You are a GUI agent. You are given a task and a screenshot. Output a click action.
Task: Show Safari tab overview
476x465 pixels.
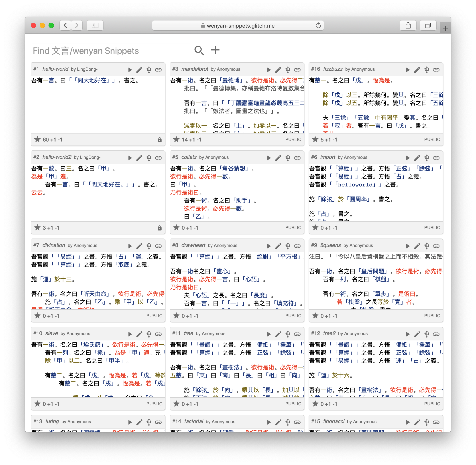428,25
